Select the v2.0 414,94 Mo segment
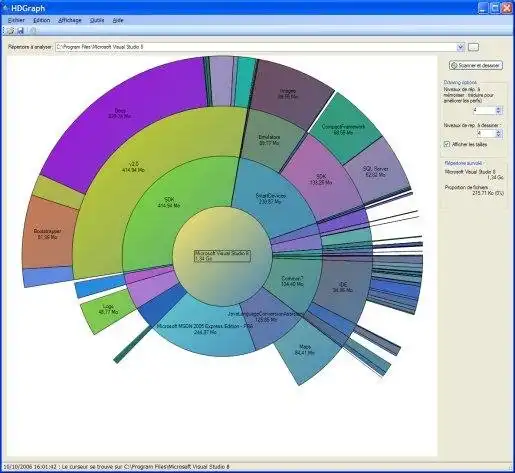 [x=133, y=167]
